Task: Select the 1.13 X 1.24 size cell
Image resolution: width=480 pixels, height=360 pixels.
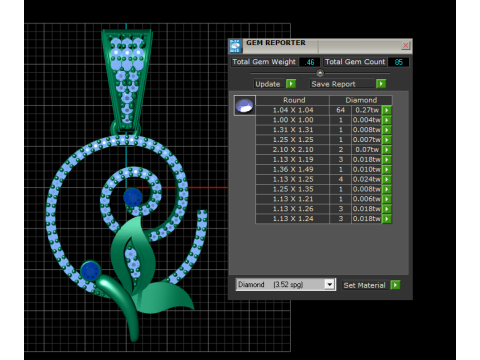Action: click(x=293, y=219)
